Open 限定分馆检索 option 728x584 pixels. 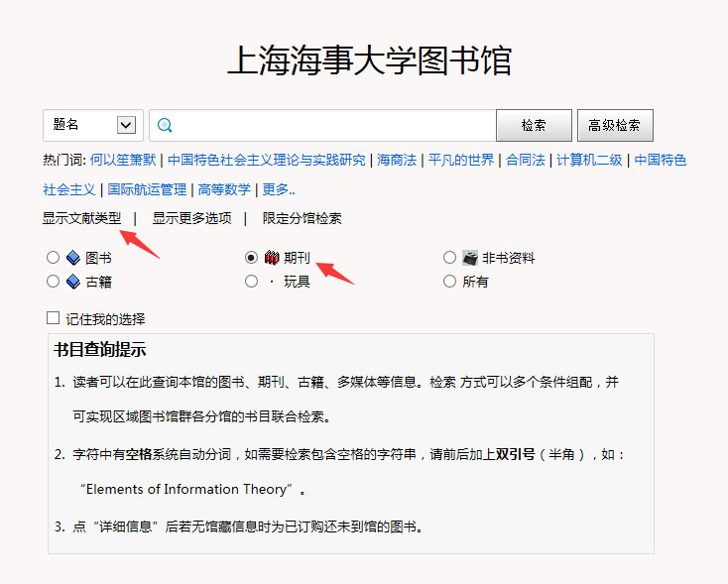pos(302,218)
